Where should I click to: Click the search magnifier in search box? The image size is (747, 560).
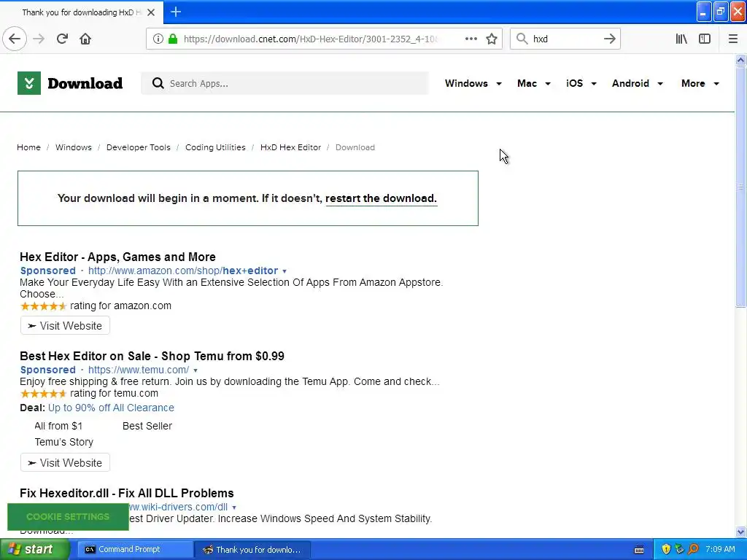522,39
